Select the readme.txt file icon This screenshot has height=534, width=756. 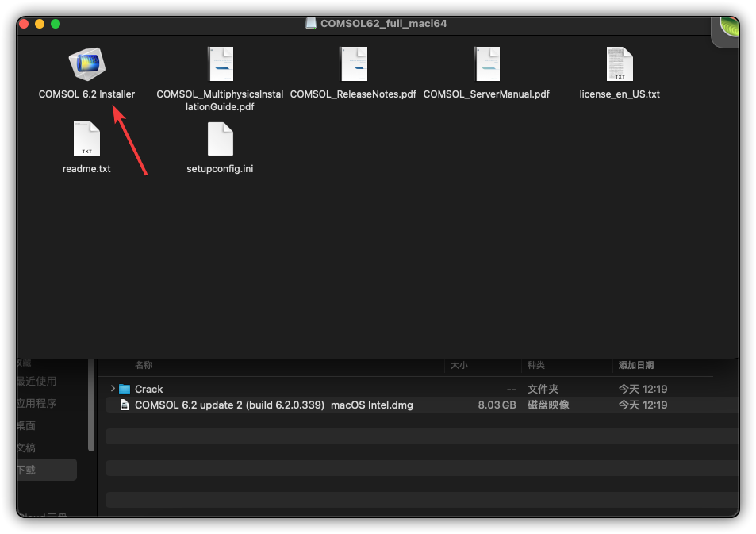click(86, 138)
